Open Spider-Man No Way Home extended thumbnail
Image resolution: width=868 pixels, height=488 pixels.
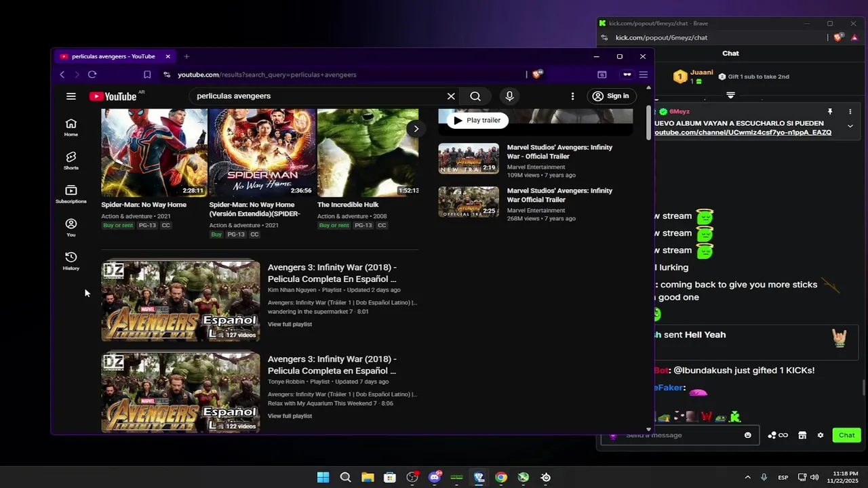262,152
